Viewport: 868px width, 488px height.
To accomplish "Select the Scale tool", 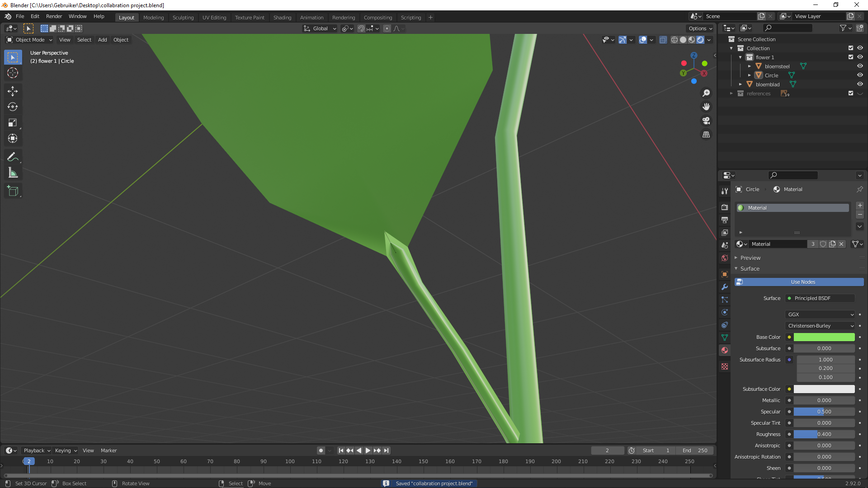I will tap(13, 123).
